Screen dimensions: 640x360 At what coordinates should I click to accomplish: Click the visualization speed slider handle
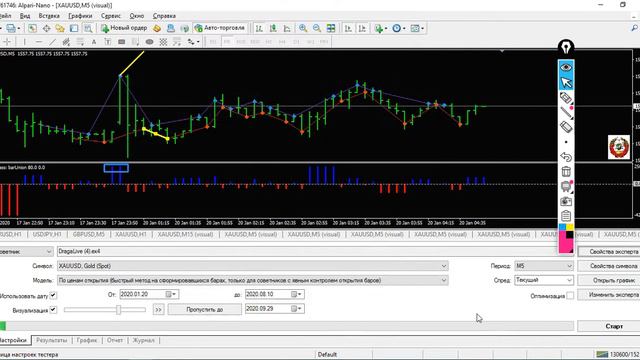pyautogui.click(x=118, y=310)
